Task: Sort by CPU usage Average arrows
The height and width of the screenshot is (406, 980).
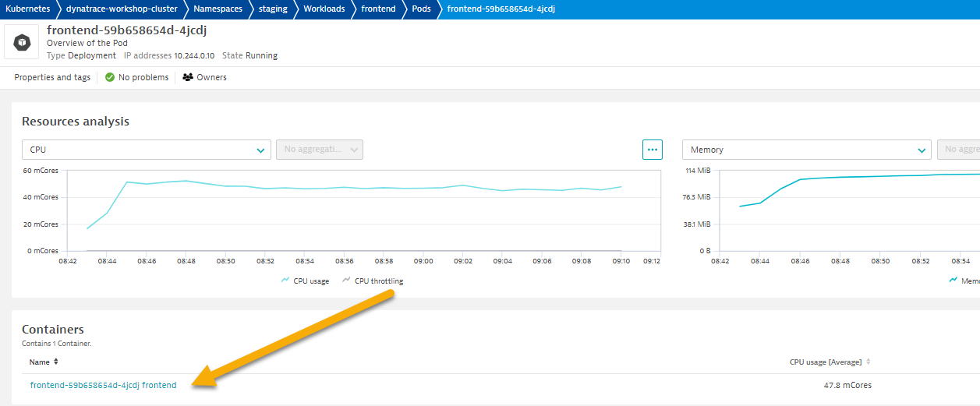Action: [x=869, y=362]
